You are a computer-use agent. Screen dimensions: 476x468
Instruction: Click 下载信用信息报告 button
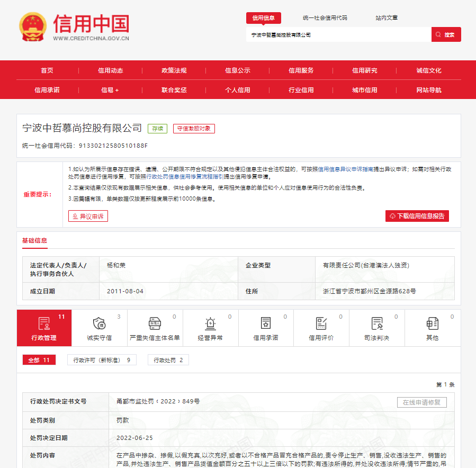[417, 216]
